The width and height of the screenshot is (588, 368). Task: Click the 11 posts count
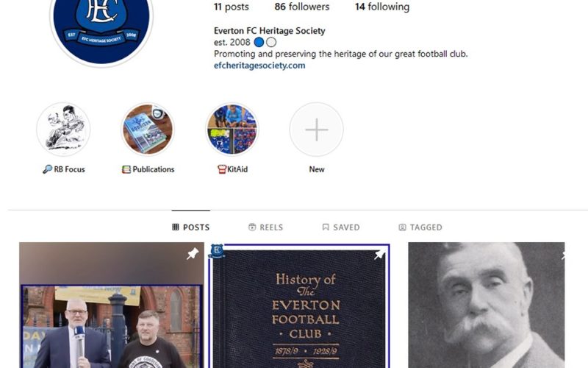(x=232, y=7)
